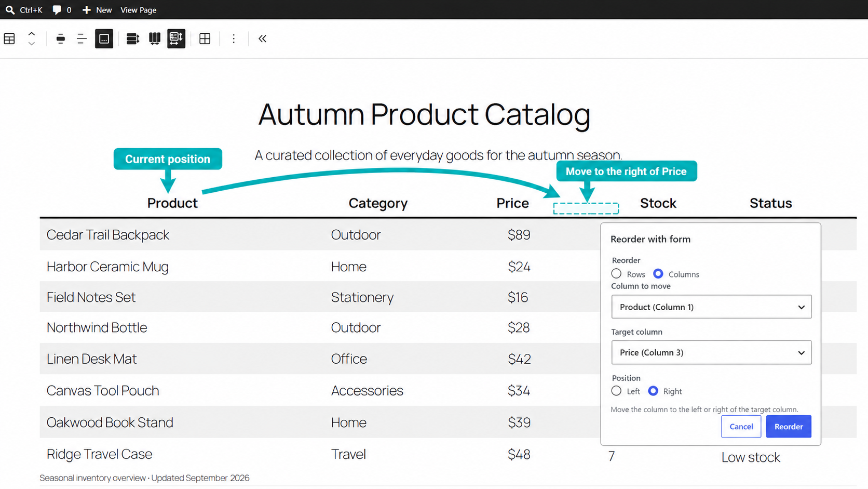Image resolution: width=868 pixels, height=489 pixels.
Task: Click the Travel category cell
Action: click(x=348, y=454)
